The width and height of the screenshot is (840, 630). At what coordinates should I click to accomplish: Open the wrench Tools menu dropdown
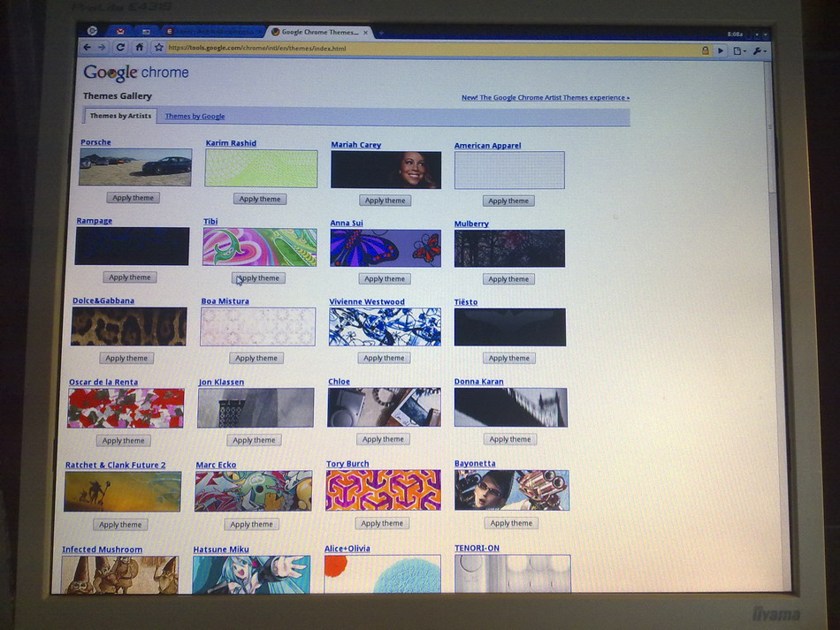coord(760,51)
